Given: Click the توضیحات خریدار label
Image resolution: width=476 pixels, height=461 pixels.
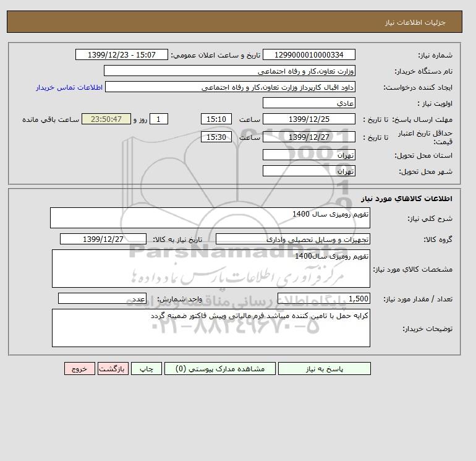Looking at the screenshot, I should click(427, 329).
